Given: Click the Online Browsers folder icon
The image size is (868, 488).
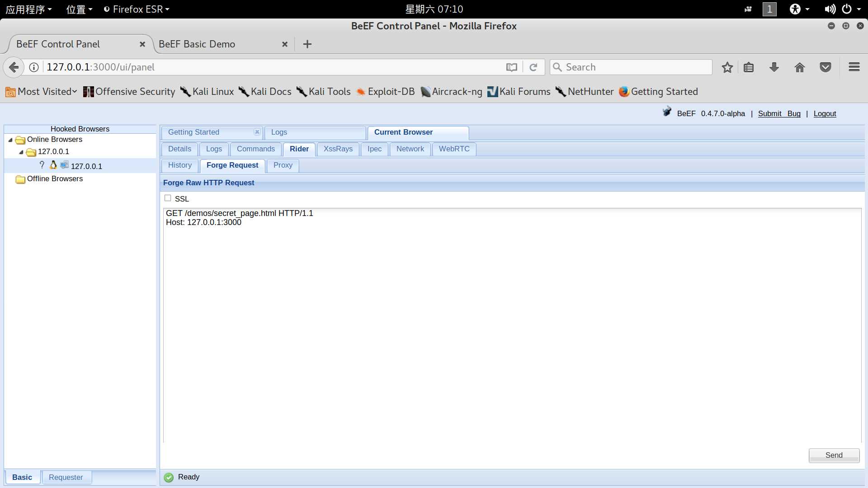Looking at the screenshot, I should (x=20, y=140).
